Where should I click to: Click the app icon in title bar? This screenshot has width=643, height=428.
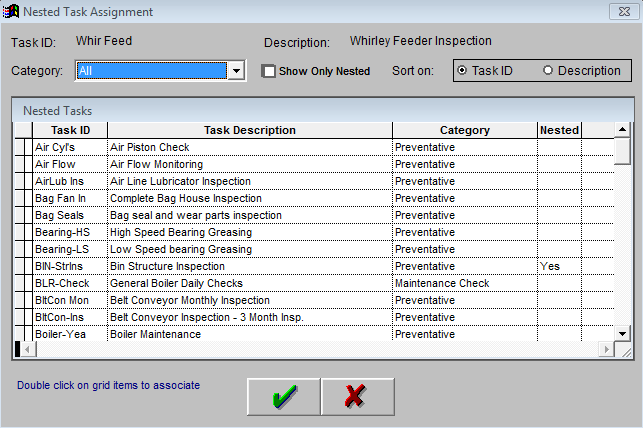[10, 11]
